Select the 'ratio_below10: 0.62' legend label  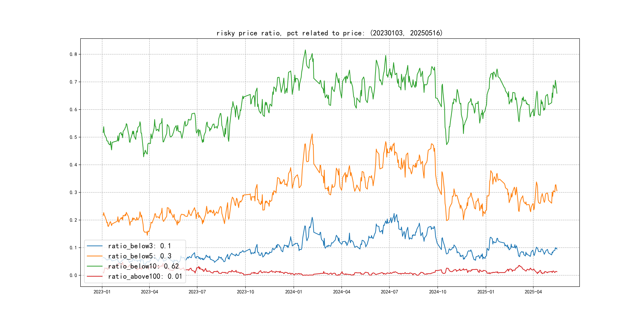point(144,266)
